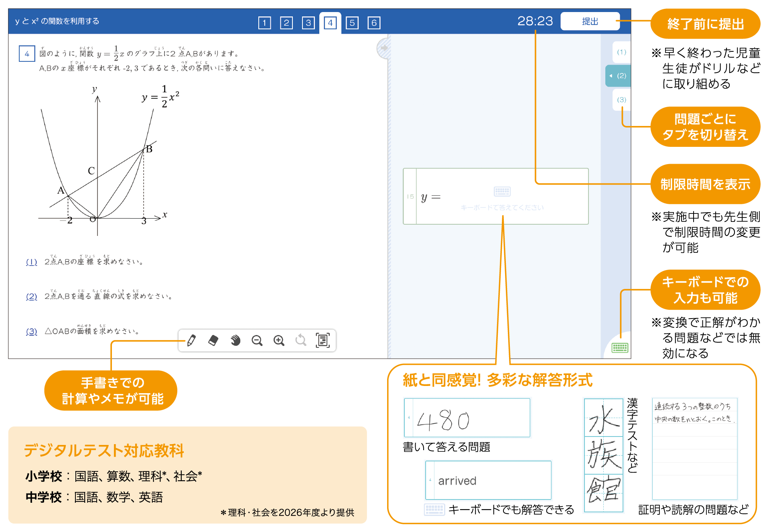Click the rotate reset view icon
769x532 pixels.
300,341
